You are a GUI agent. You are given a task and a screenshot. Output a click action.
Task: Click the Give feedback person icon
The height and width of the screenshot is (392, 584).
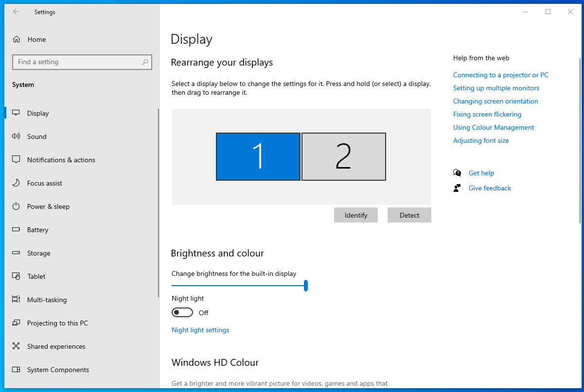pyautogui.click(x=457, y=188)
